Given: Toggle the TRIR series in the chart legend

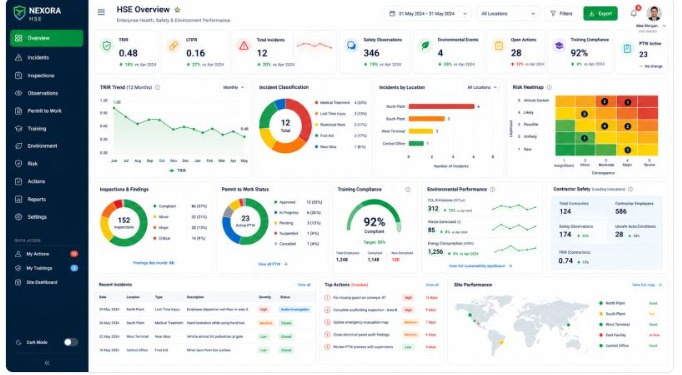Looking at the screenshot, I should (x=177, y=171).
